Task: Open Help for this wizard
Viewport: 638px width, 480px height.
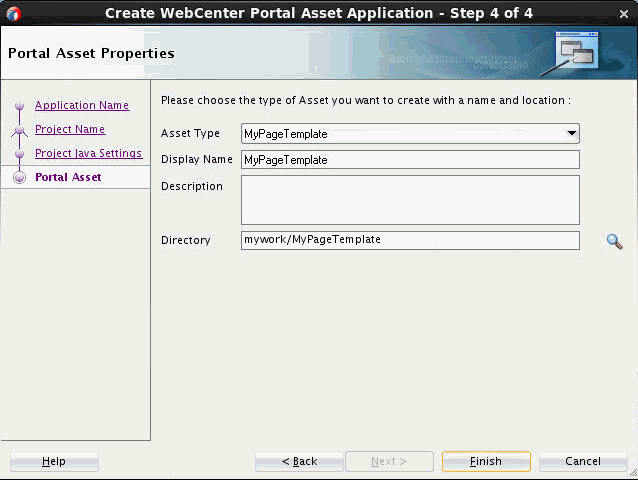Action: click(x=54, y=462)
